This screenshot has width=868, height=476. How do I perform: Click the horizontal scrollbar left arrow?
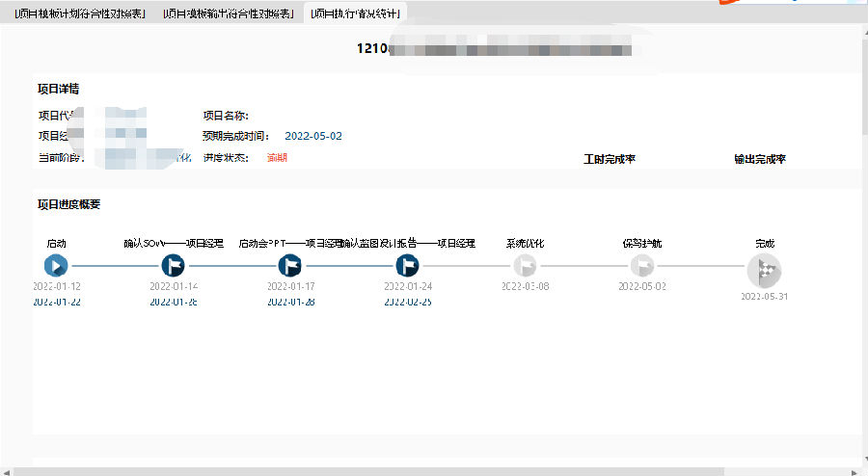[6, 471]
